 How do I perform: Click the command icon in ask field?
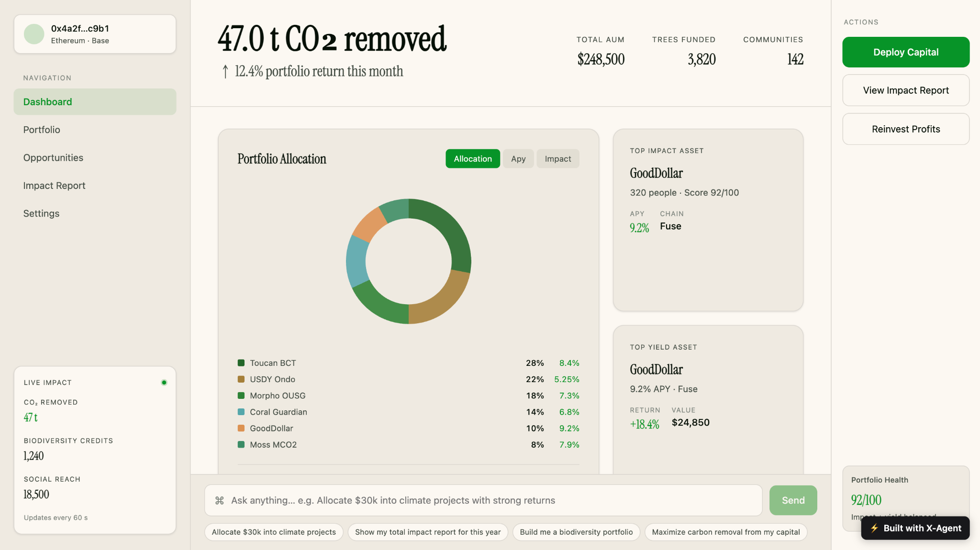click(220, 500)
